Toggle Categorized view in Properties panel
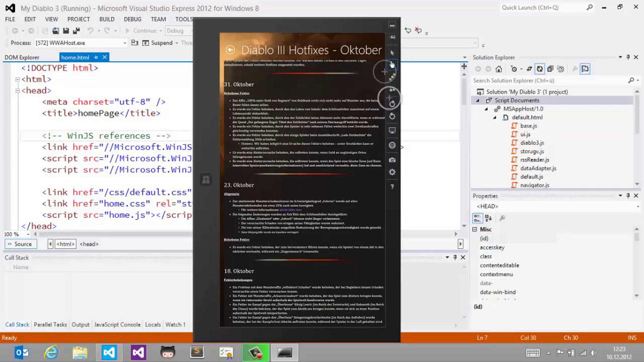Image resolution: width=644 pixels, height=362 pixels. pyautogui.click(x=477, y=218)
